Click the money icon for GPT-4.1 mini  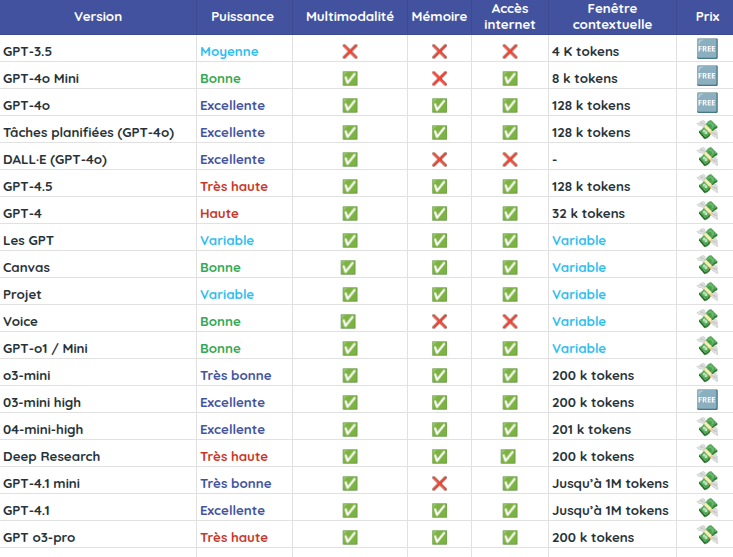coord(708,481)
